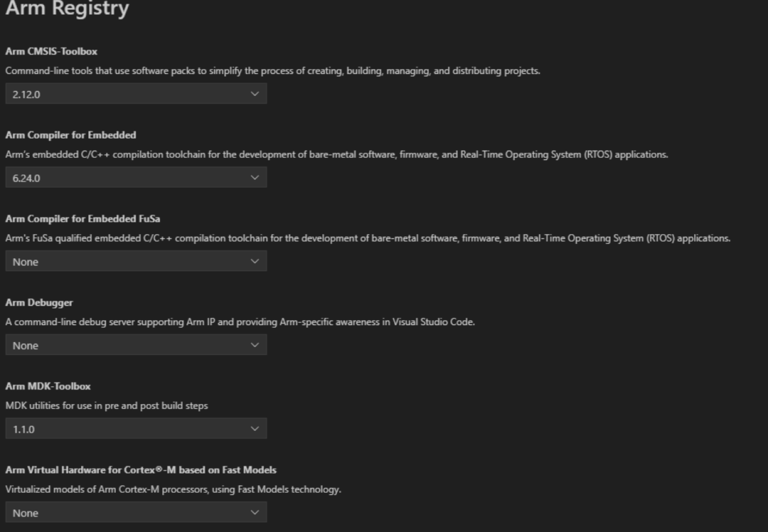The image size is (768, 532).
Task: Click the MDK utilities description text
Action: [x=107, y=405]
